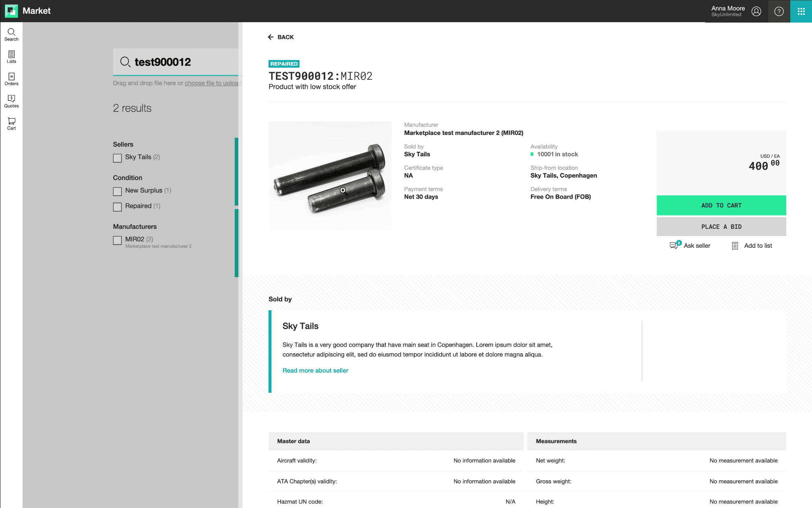Viewport: 812px width, 508px height.
Task: Tick the MIR02 manufacturer checkbox
Action: [117, 240]
